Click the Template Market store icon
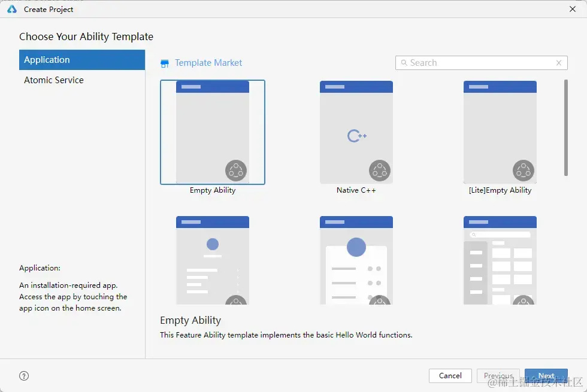 point(165,63)
